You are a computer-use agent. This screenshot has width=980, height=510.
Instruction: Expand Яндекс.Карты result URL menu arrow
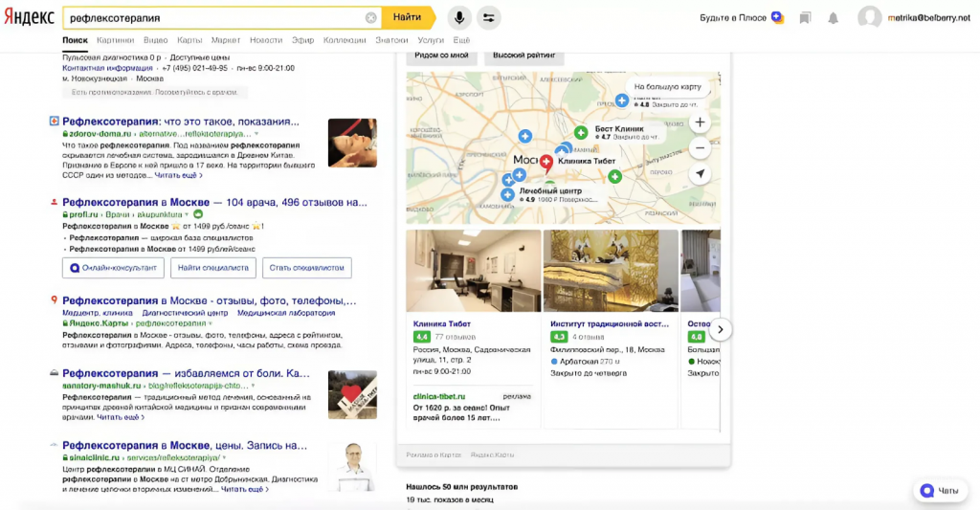[x=211, y=323]
